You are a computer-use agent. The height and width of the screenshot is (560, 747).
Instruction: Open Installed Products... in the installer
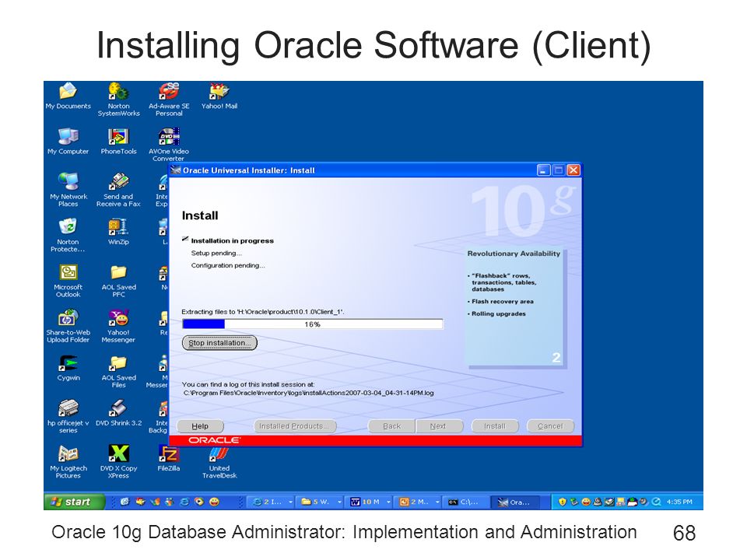coord(296,426)
